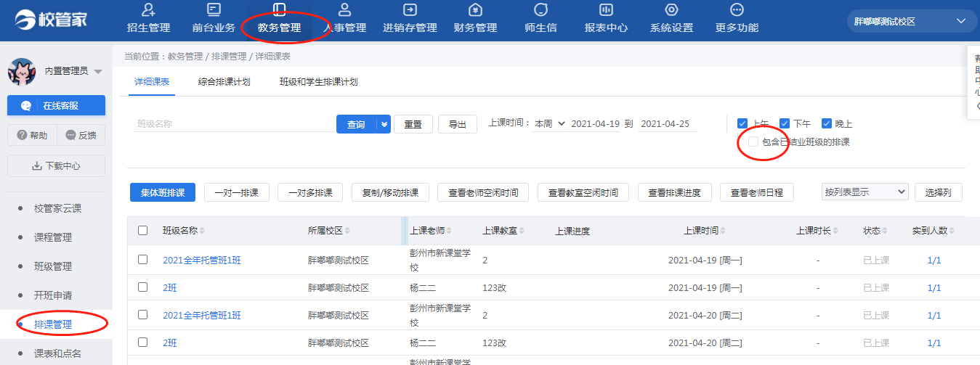Image resolution: width=980 pixels, height=365 pixels.
Task: Click the 一对一排课 button
Action: pyautogui.click(x=237, y=192)
